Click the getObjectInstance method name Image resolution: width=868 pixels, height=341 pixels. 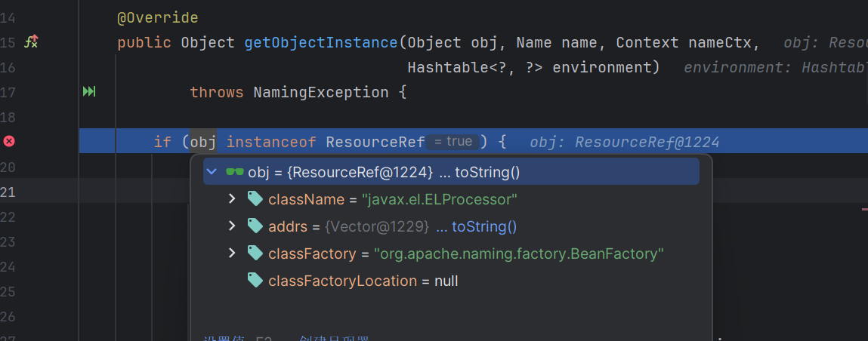321,42
